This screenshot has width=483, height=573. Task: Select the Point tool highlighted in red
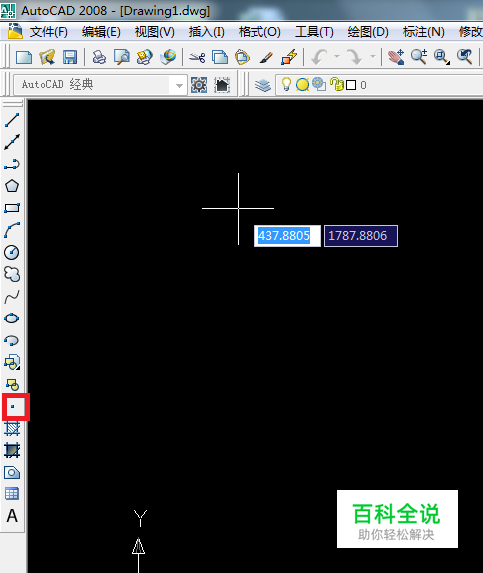[x=13, y=406]
